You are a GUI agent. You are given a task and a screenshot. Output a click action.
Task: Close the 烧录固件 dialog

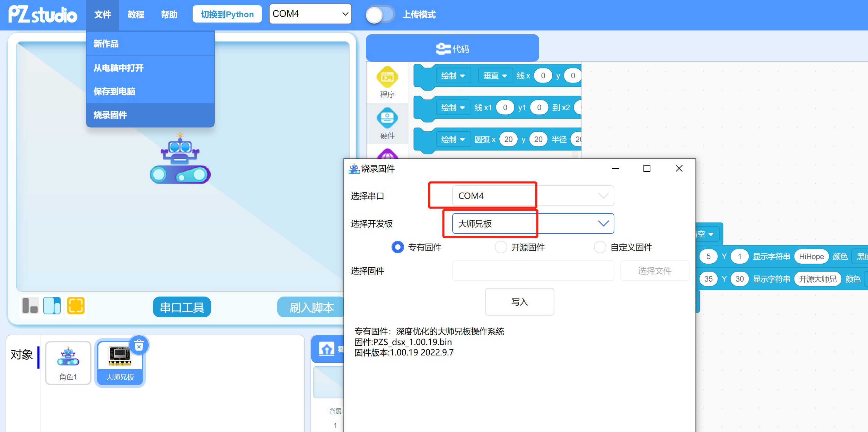(x=679, y=169)
